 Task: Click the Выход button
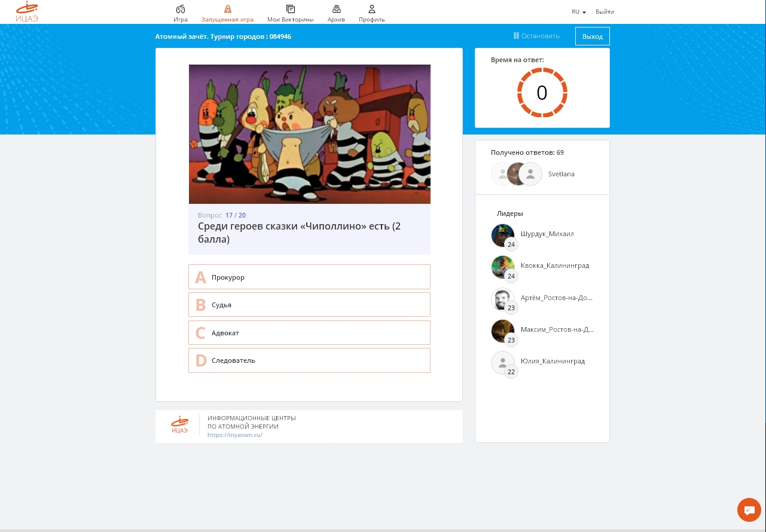coord(593,36)
